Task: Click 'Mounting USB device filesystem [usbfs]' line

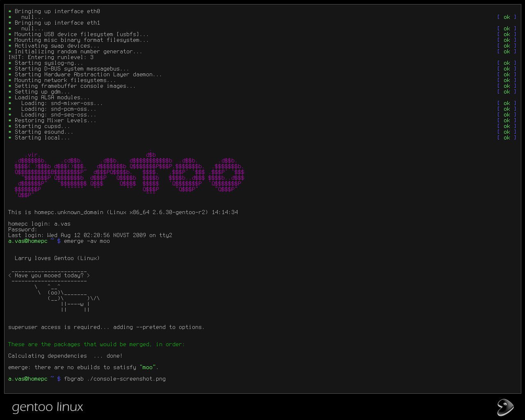Action: coord(79,34)
